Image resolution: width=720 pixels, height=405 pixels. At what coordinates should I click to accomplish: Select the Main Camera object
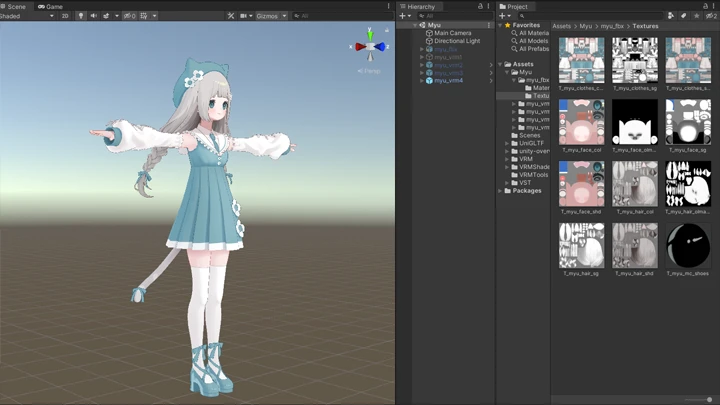[452, 33]
